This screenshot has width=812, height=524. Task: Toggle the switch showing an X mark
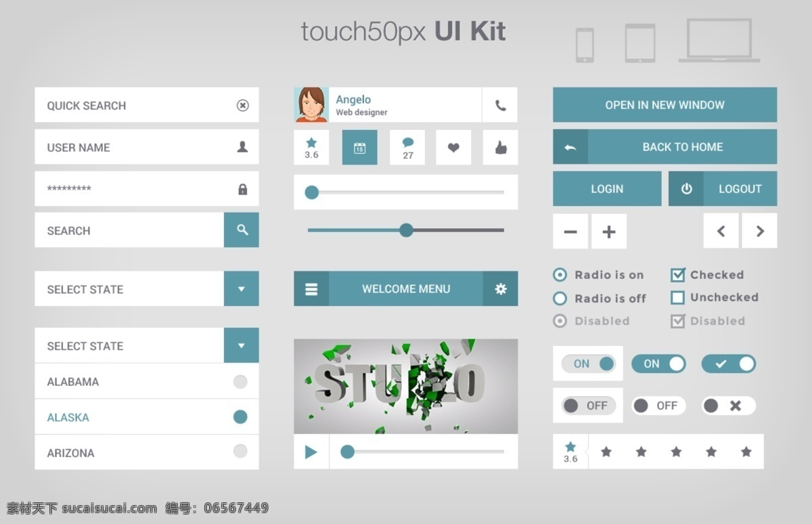(x=729, y=406)
